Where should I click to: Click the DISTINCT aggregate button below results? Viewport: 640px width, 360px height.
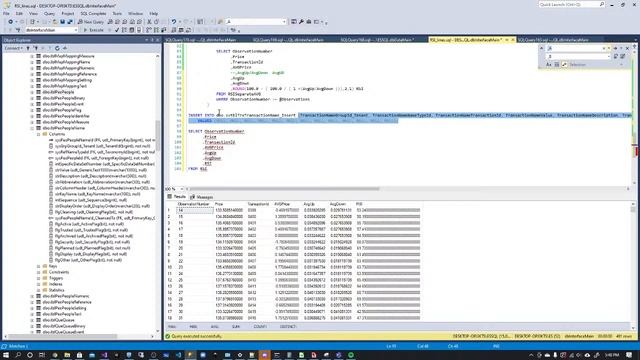click(288, 327)
